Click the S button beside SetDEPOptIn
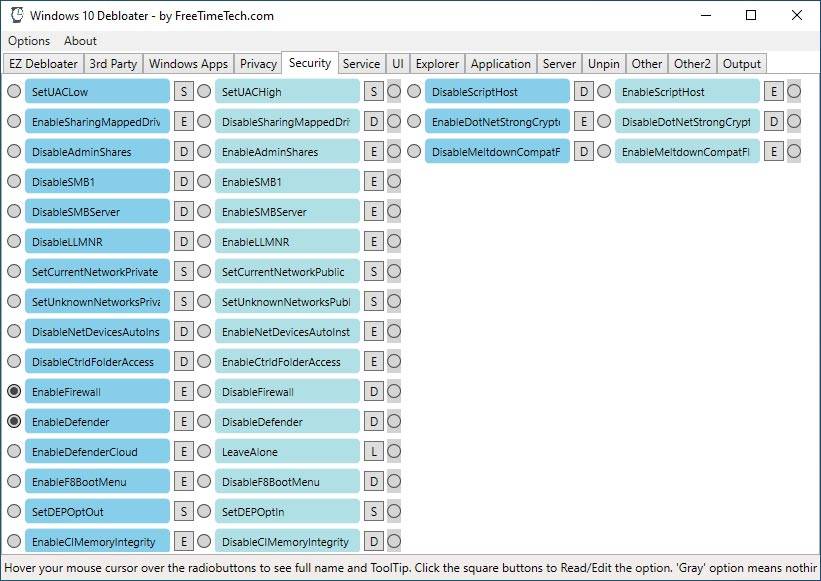The image size is (821, 581). 374,511
